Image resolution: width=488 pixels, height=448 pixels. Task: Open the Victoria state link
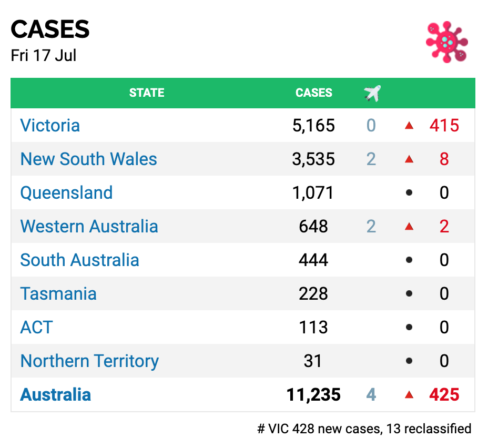[x=50, y=126]
